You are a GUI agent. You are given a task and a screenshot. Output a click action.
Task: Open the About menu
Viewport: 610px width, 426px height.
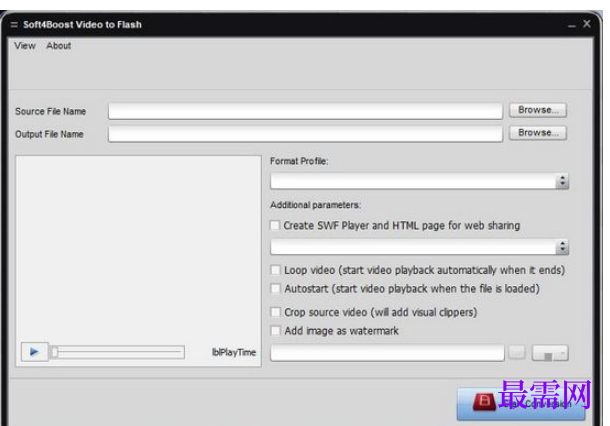(59, 46)
